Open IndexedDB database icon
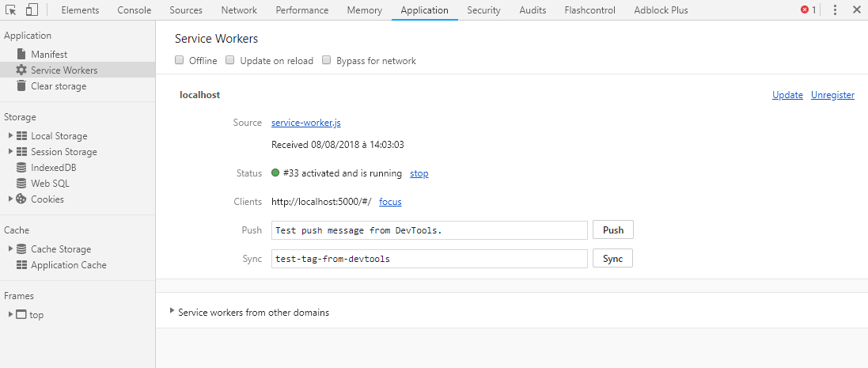 [21, 168]
